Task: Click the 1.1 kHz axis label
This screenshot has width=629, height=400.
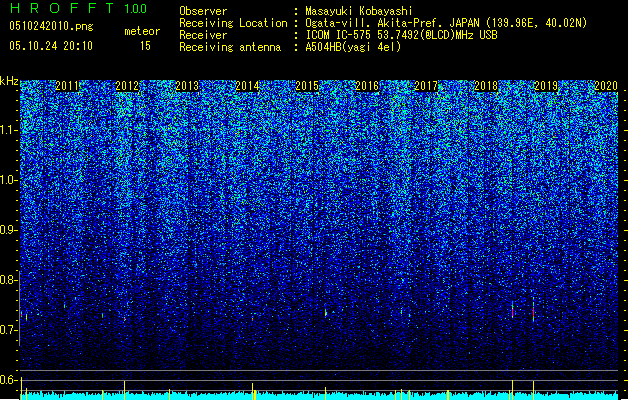Action: [x=9, y=130]
